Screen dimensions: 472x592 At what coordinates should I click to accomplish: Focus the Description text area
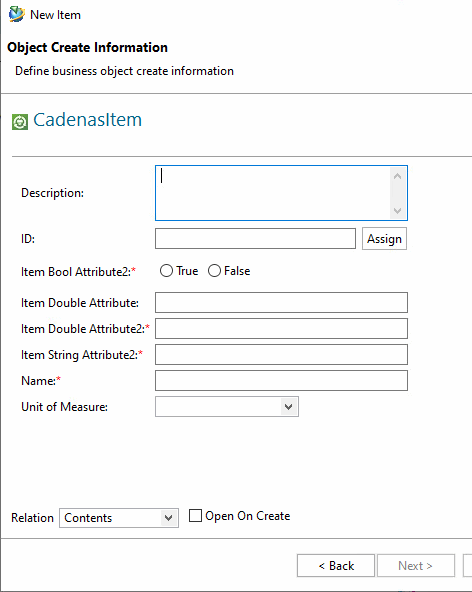coord(273,193)
